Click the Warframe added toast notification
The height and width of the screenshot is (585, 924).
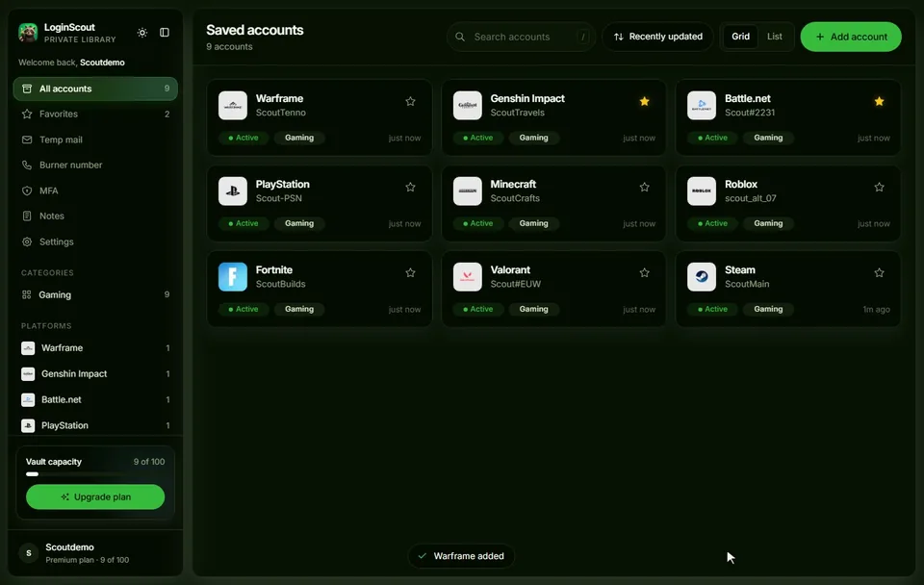tap(461, 556)
